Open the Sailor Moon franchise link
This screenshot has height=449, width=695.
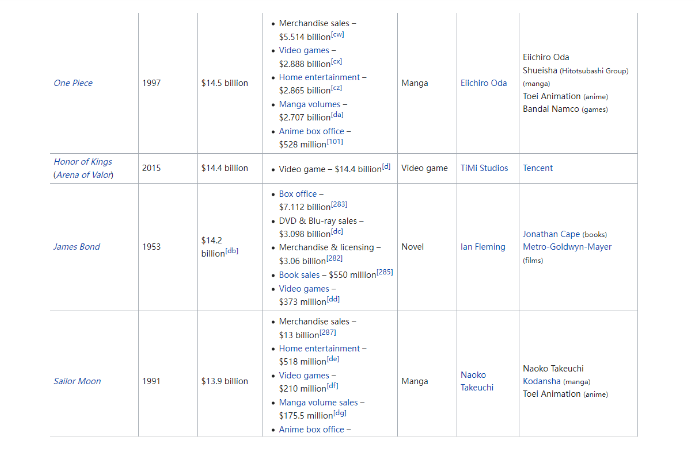[x=77, y=381]
